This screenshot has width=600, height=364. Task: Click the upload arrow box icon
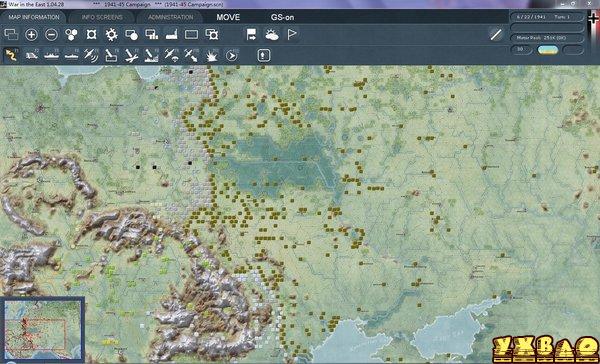(x=264, y=55)
